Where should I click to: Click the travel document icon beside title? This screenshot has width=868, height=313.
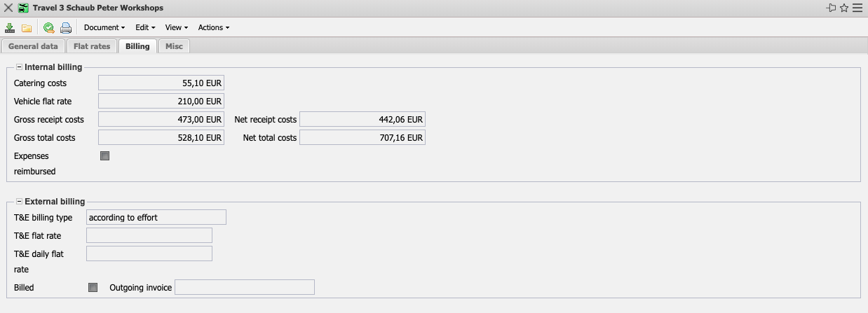tap(23, 8)
